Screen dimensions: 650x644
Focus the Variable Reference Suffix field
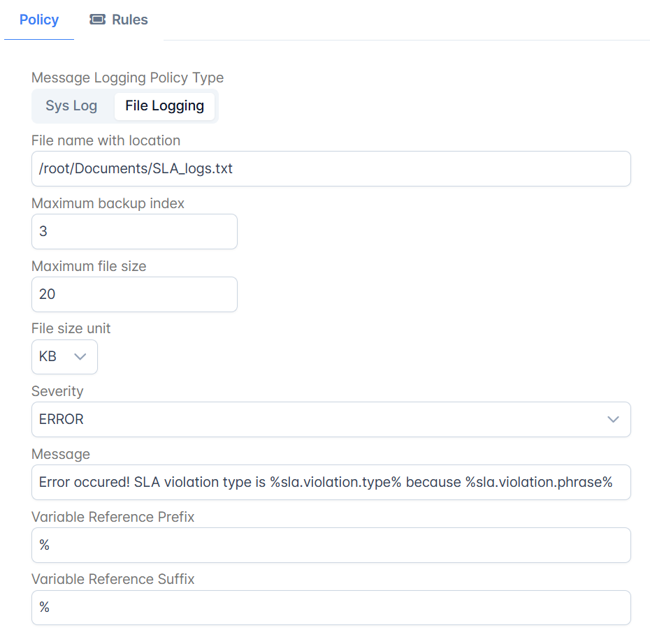[331, 608]
